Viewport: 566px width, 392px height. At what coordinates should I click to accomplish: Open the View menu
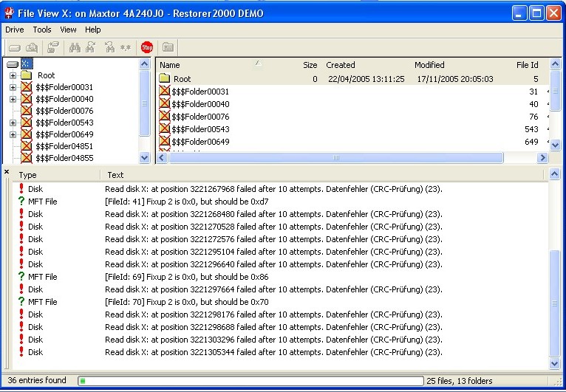[68, 30]
